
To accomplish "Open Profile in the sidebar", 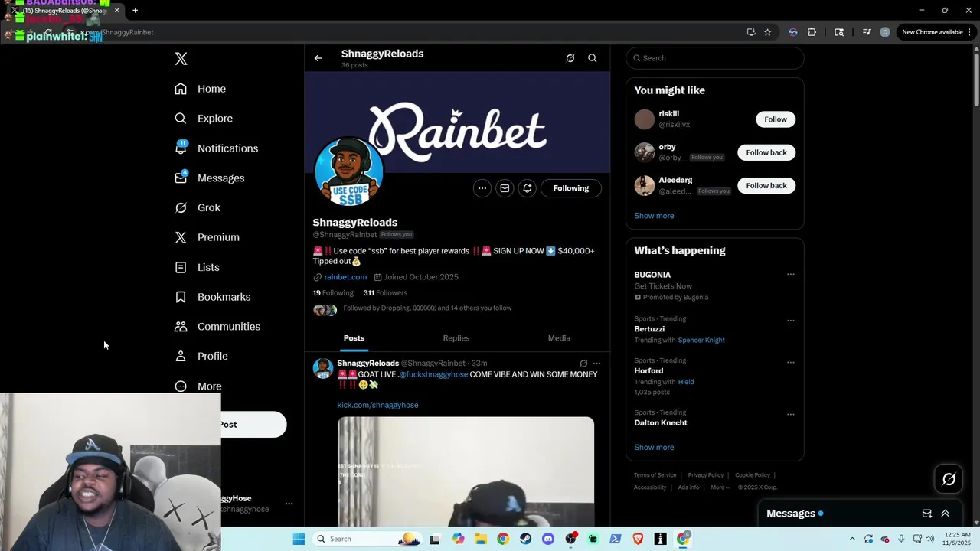I will tap(202, 357).
